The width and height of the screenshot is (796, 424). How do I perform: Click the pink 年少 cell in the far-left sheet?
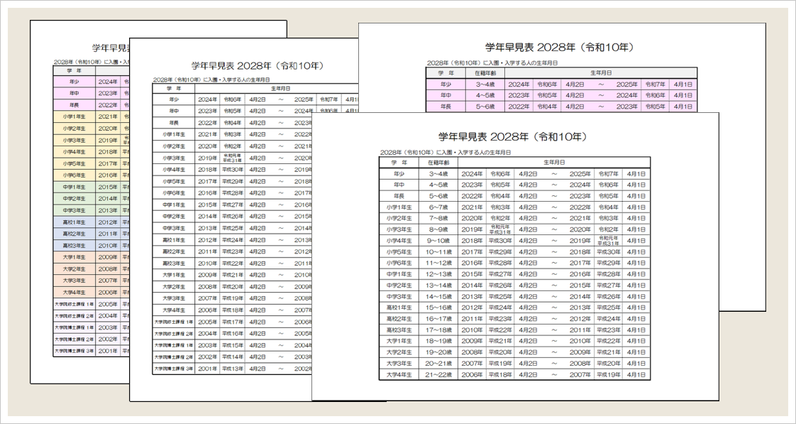click(x=74, y=81)
